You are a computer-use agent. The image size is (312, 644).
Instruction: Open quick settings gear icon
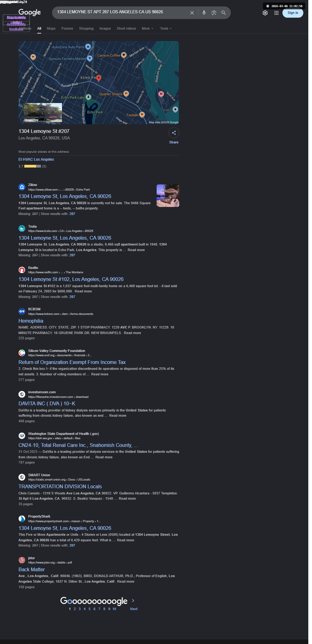coord(265,13)
